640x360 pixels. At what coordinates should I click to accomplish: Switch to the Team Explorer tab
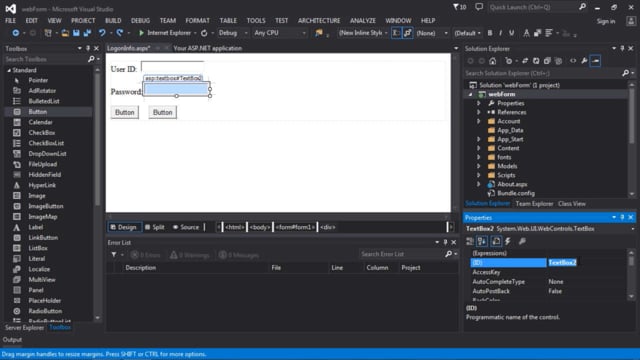[x=534, y=204]
